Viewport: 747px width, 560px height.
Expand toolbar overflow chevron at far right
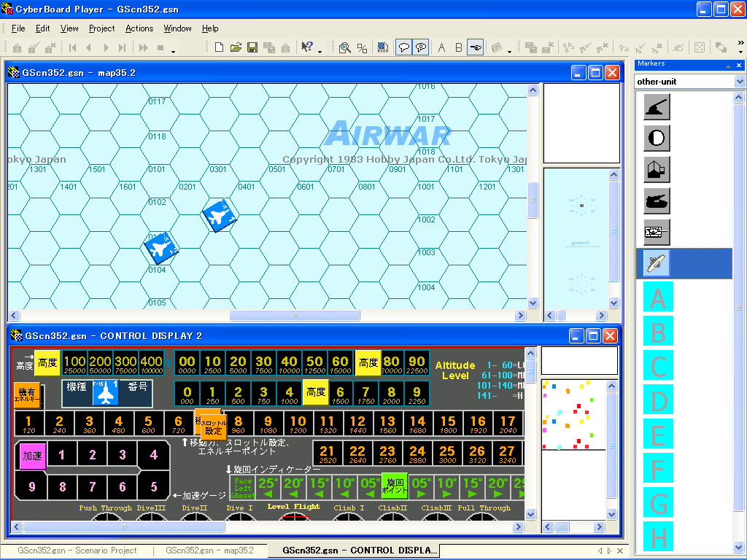click(x=741, y=42)
